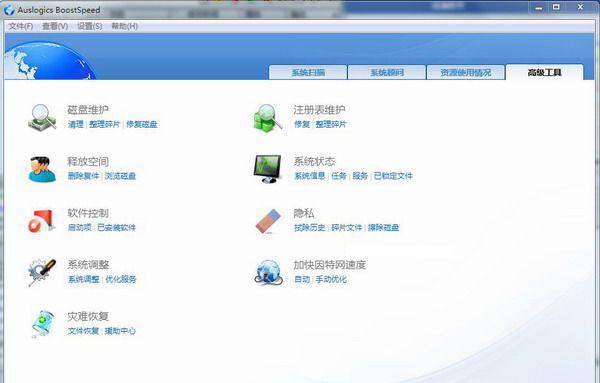600x383 pixels.
Task: Maximize the Auslogics BoostSpeed window
Action: 556,7
